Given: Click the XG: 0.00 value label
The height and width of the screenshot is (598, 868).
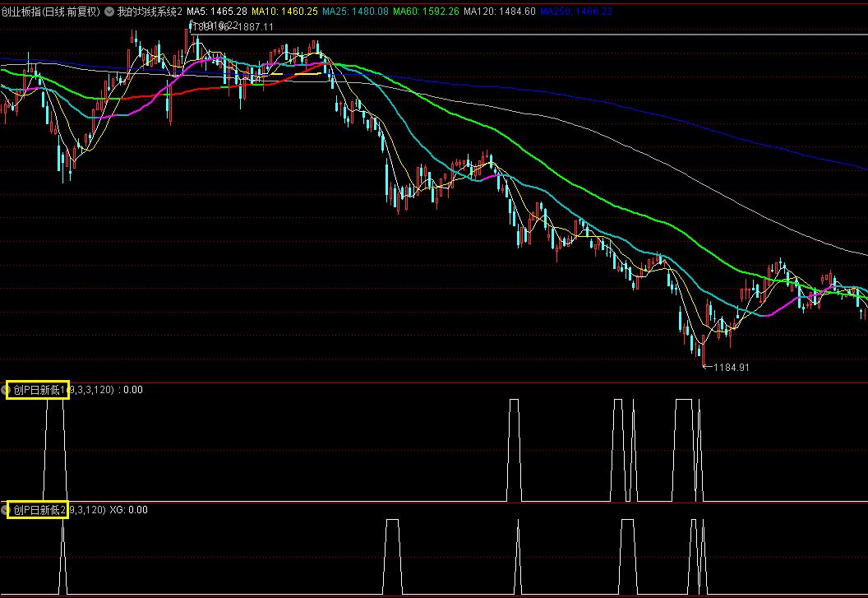Looking at the screenshot, I should point(128,510).
